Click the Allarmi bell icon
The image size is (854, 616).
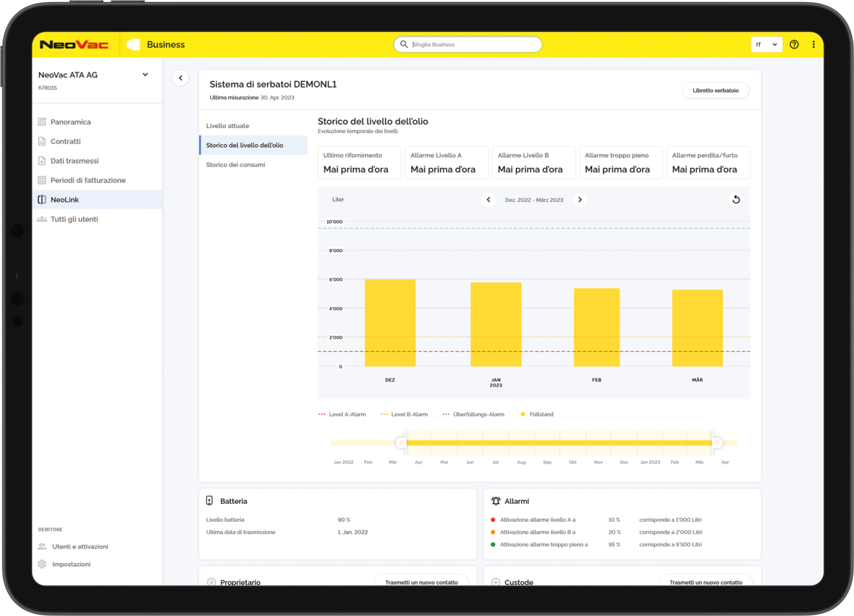click(496, 501)
